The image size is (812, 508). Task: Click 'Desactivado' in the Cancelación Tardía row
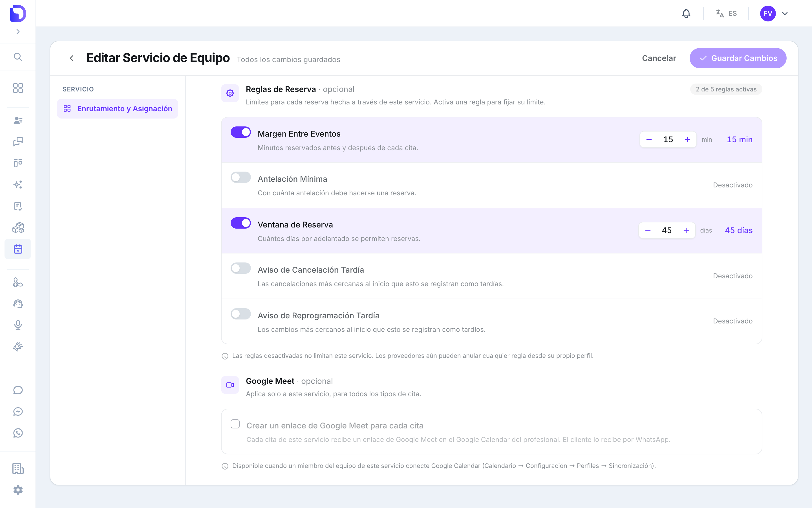732,276
